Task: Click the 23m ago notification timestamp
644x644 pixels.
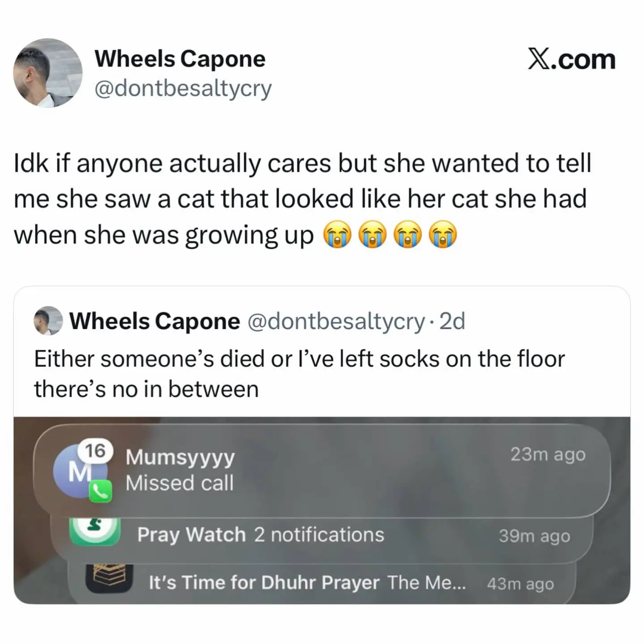Action: tap(548, 454)
